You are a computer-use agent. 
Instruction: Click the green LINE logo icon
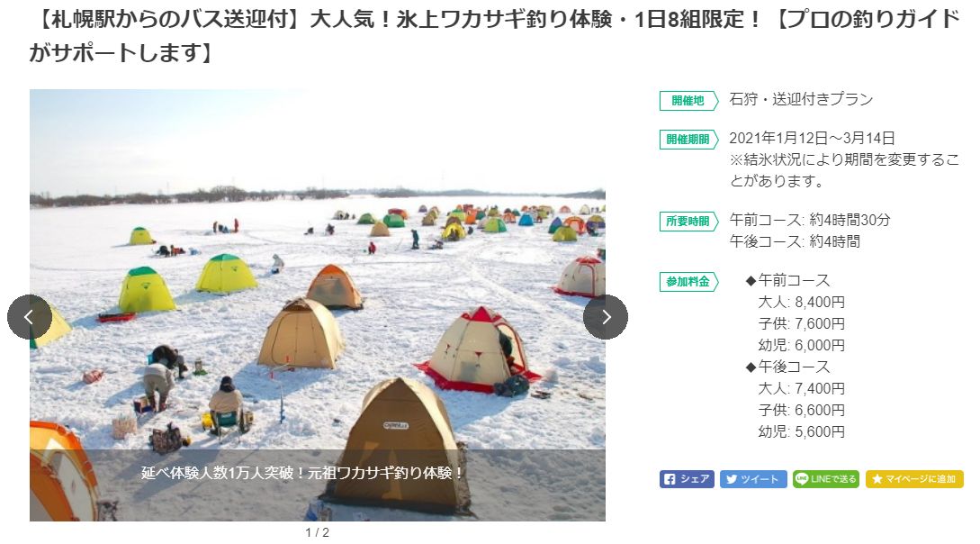(x=802, y=479)
